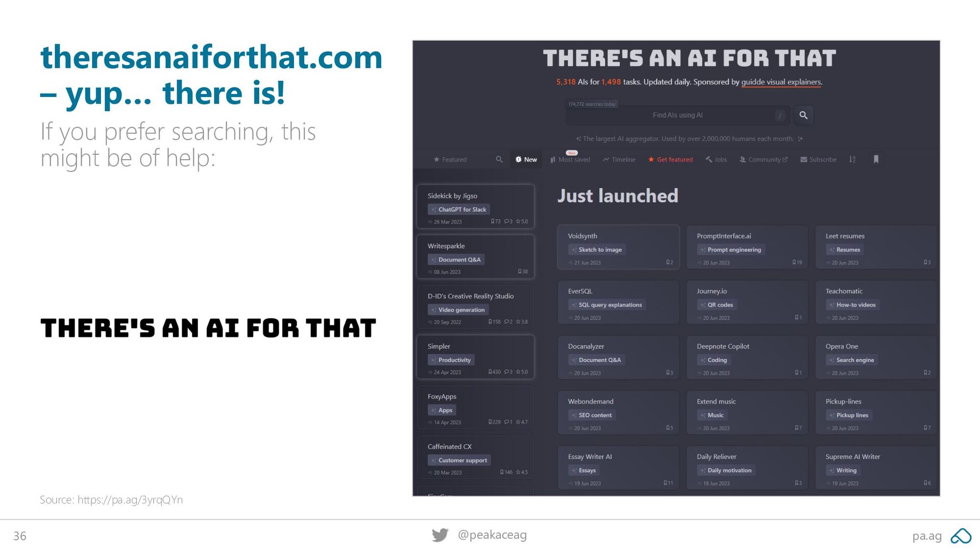Open the Community external link

tap(763, 159)
